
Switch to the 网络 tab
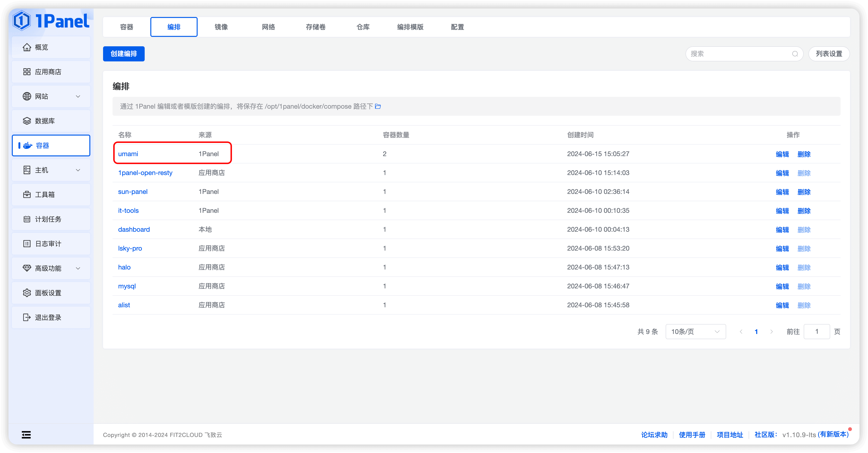(268, 27)
